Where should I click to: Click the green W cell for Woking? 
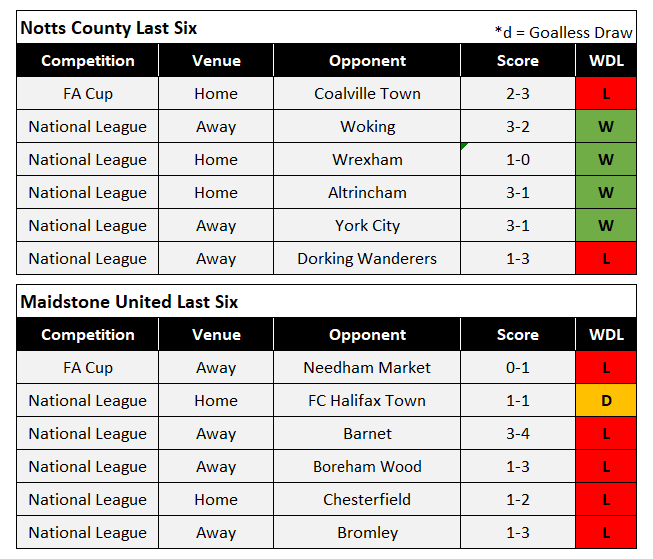click(x=606, y=127)
